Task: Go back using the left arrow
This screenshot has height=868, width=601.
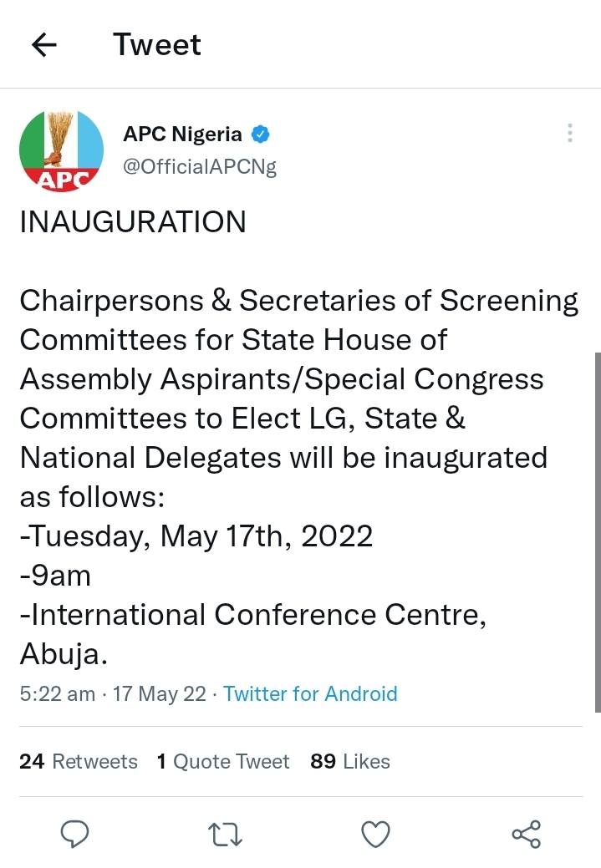Action: [x=43, y=45]
